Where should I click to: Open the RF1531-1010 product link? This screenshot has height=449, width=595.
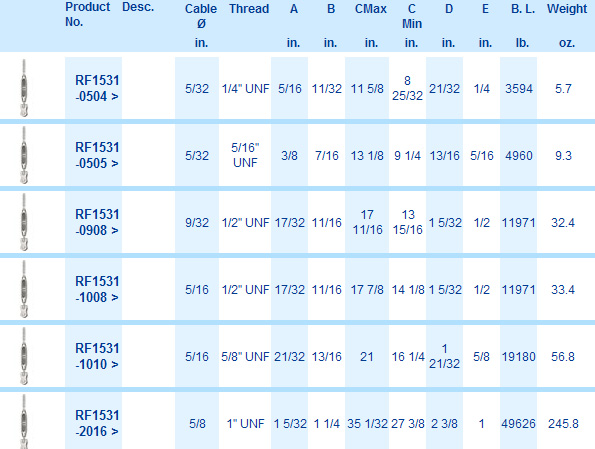pos(97,356)
